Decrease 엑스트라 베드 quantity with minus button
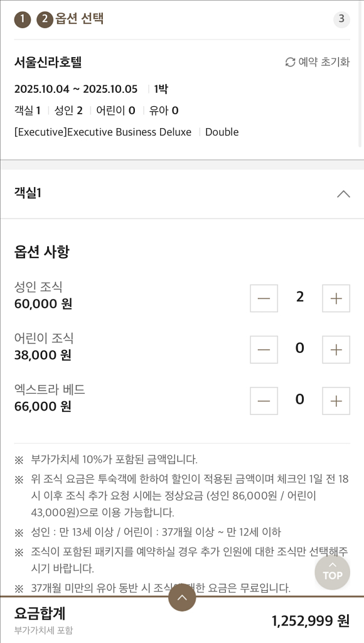This screenshot has height=643, width=364. click(263, 401)
